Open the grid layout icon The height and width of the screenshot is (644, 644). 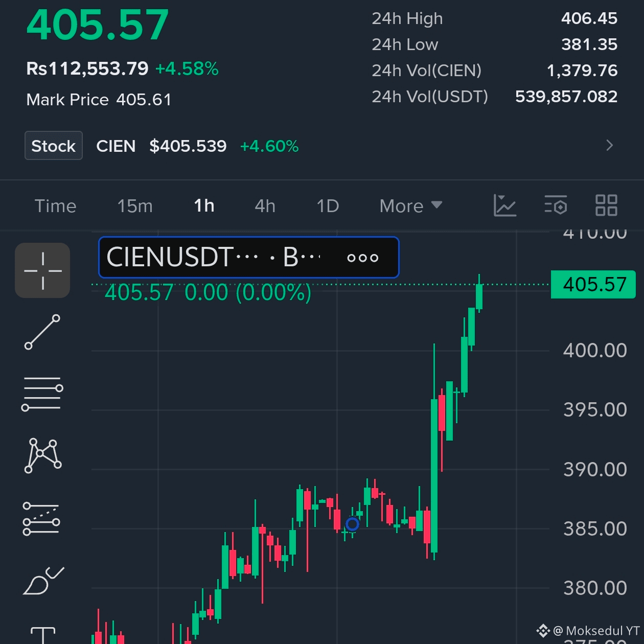point(606,205)
